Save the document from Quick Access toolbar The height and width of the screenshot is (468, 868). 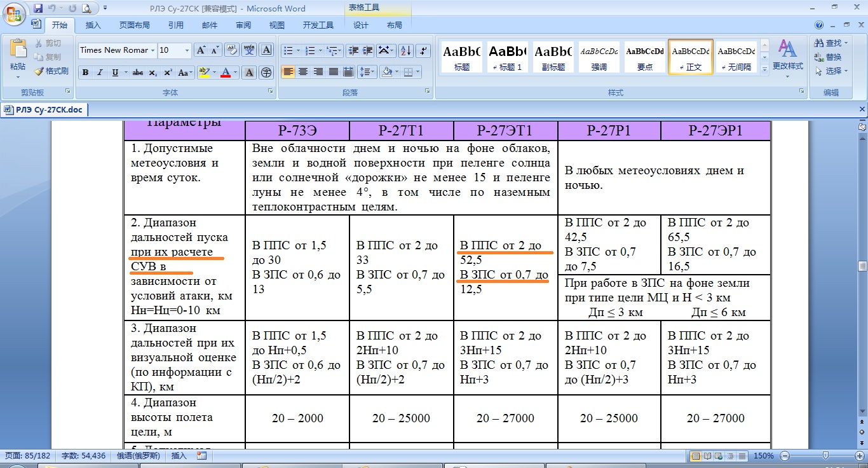point(38,8)
